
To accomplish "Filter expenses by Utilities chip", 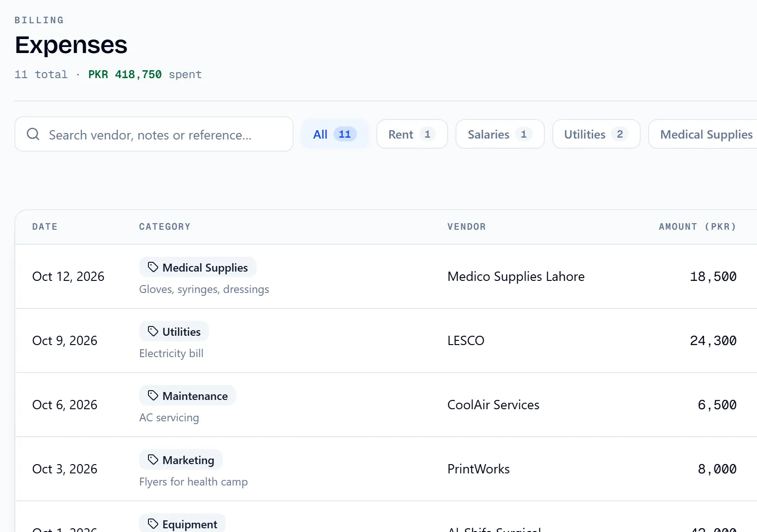I will click(596, 134).
